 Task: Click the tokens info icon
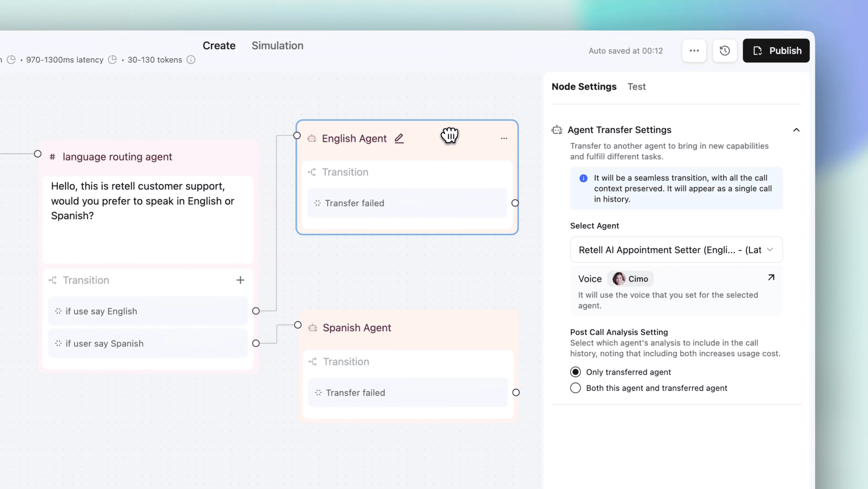[x=191, y=60]
